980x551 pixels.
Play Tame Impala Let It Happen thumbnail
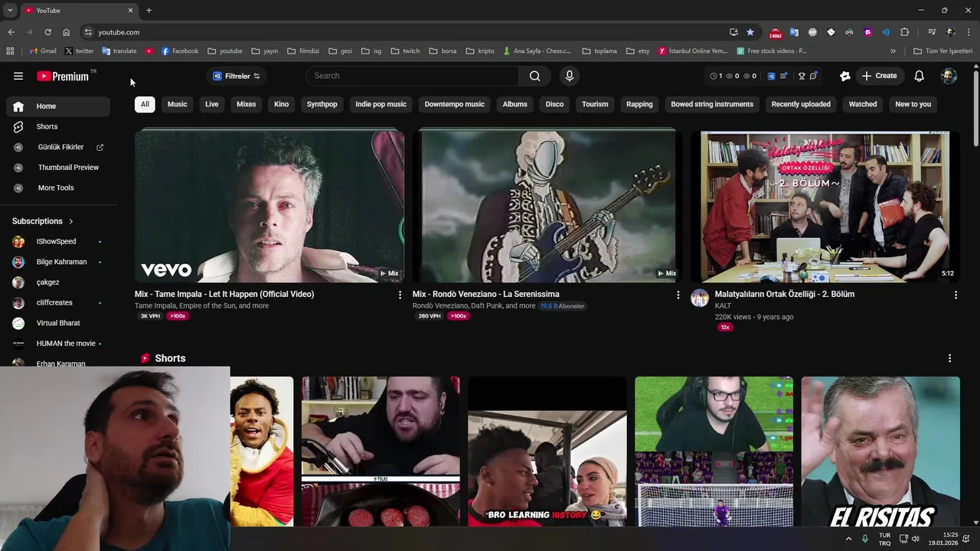point(269,207)
